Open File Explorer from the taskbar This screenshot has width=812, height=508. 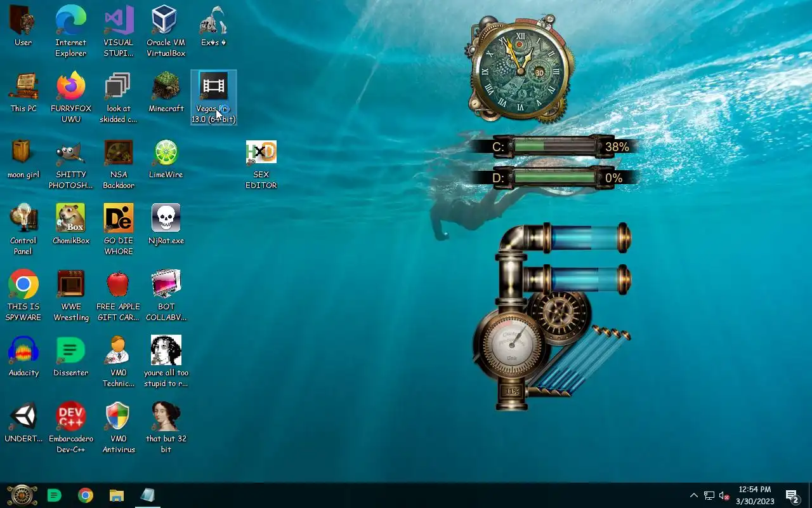coord(116,495)
